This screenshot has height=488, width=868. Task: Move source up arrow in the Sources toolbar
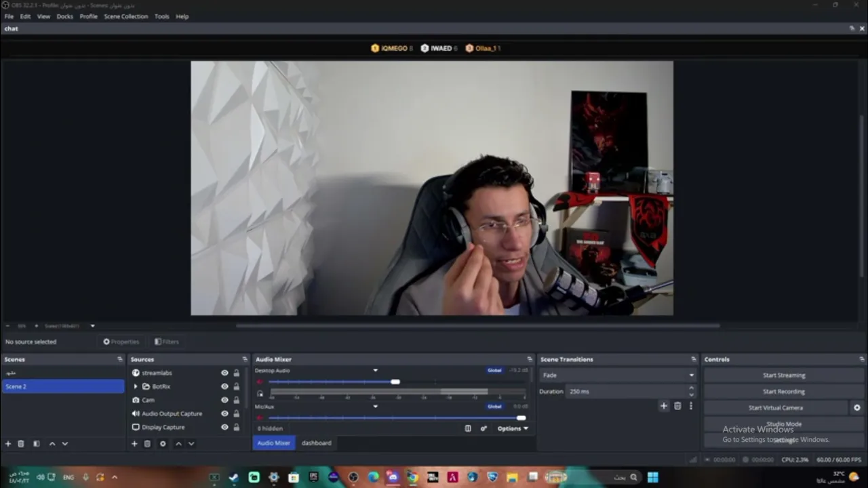(178, 444)
